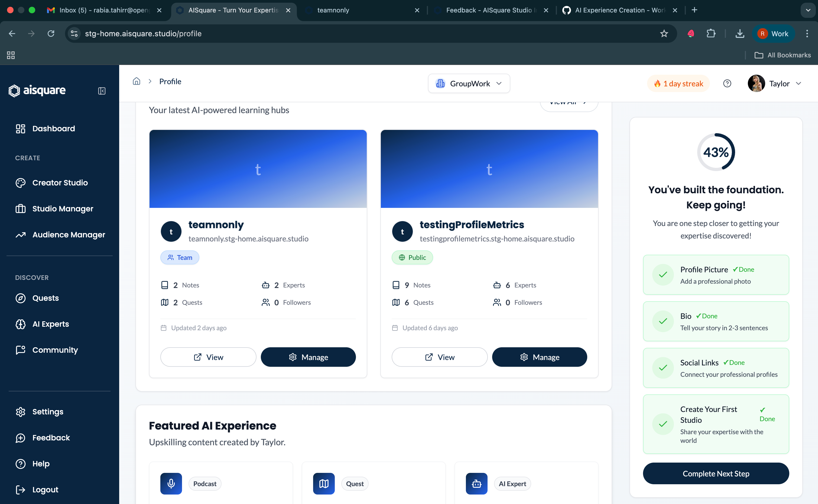
Task: Open Chrome extensions puzzle icon
Action: tap(711, 33)
